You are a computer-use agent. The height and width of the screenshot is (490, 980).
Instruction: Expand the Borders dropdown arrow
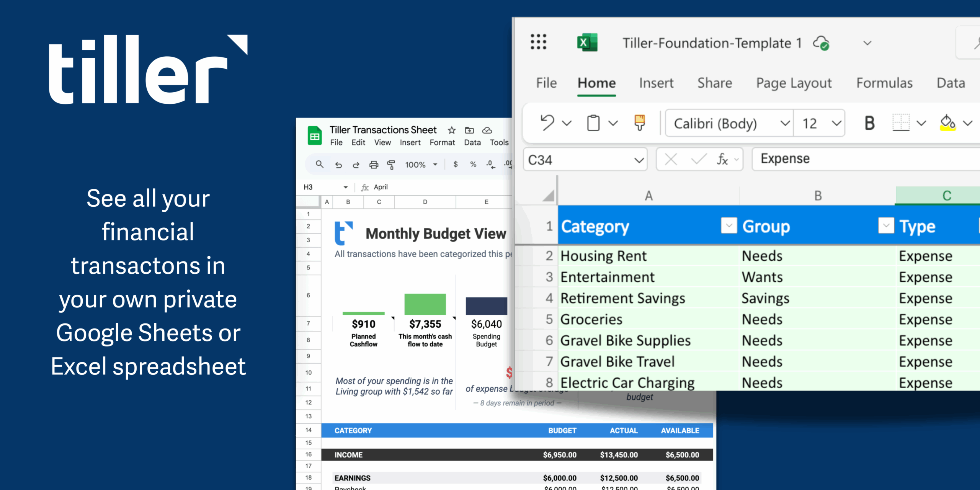click(921, 123)
